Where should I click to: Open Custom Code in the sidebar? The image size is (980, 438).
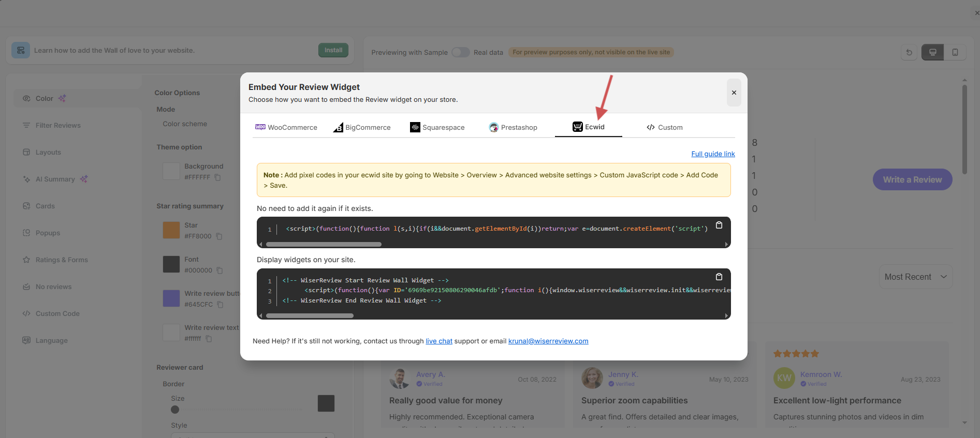57,313
